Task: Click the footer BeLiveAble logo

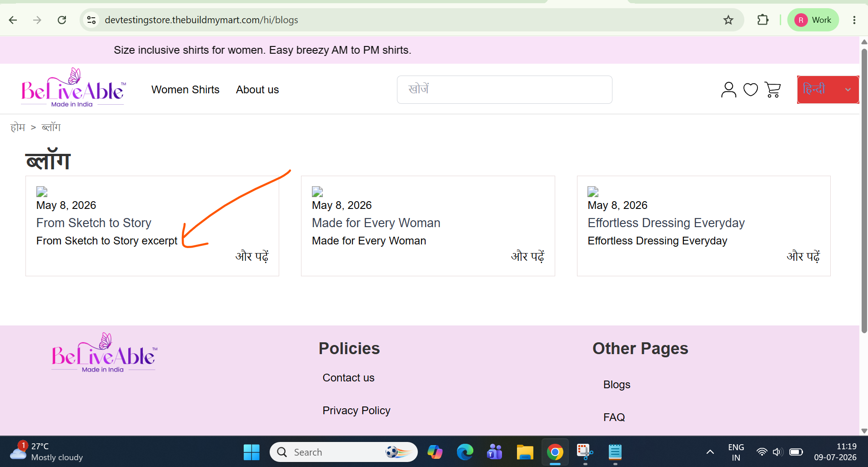Action: [104, 353]
